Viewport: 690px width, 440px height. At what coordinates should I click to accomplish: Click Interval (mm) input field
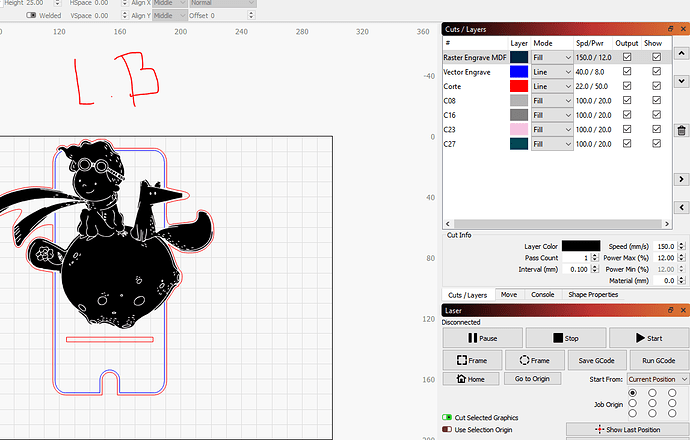pos(577,269)
